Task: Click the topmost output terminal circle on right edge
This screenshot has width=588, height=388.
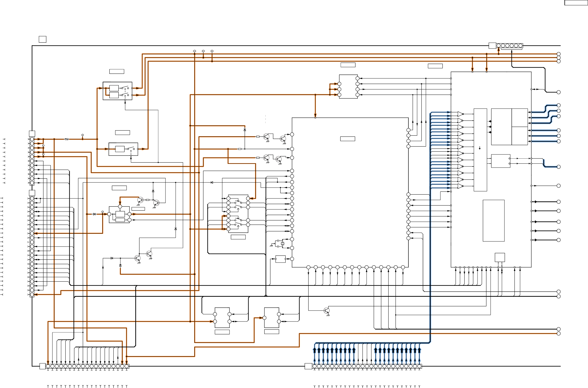Action: coord(559,54)
